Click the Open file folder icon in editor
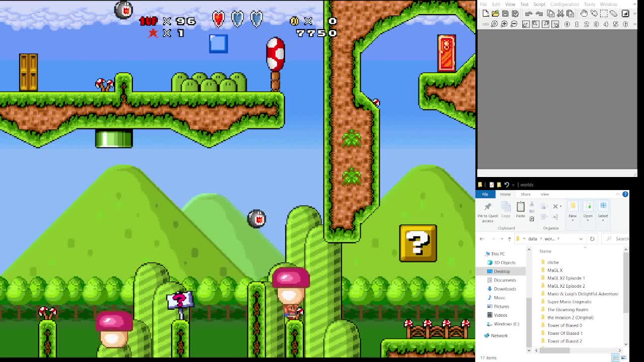644x362 pixels. (496, 14)
